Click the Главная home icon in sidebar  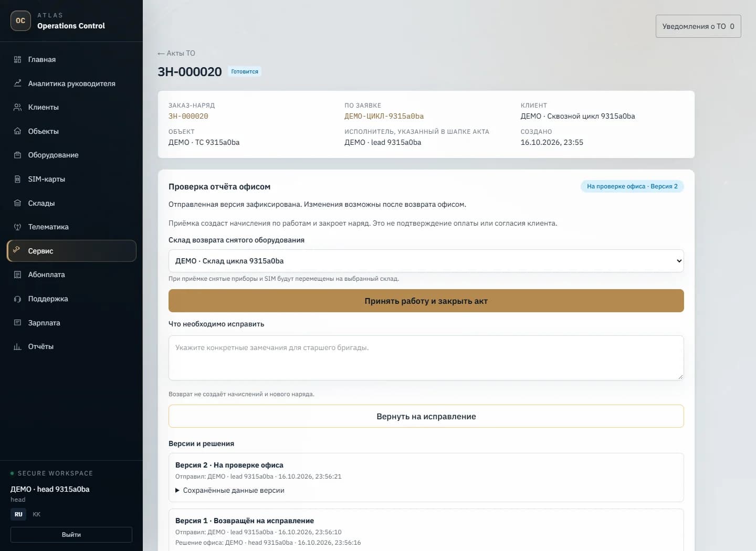tap(17, 59)
